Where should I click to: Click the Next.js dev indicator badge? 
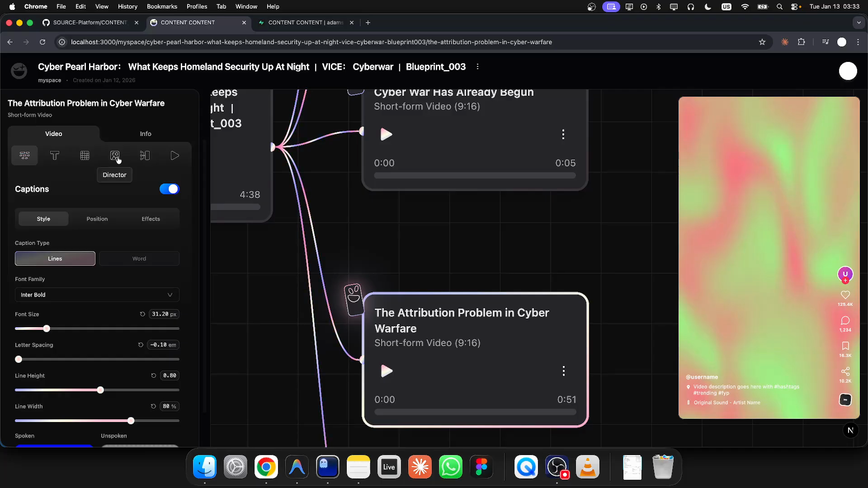point(850,430)
